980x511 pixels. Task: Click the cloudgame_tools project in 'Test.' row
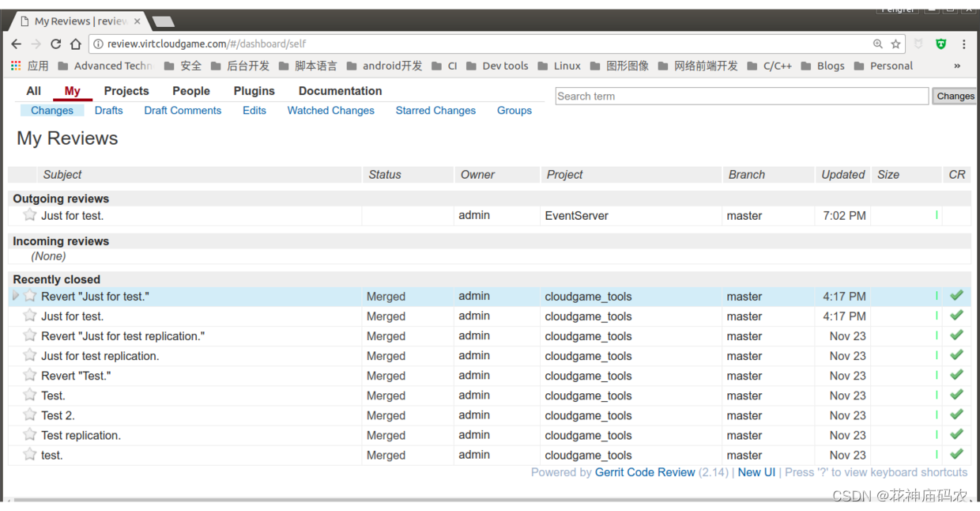pyautogui.click(x=588, y=396)
